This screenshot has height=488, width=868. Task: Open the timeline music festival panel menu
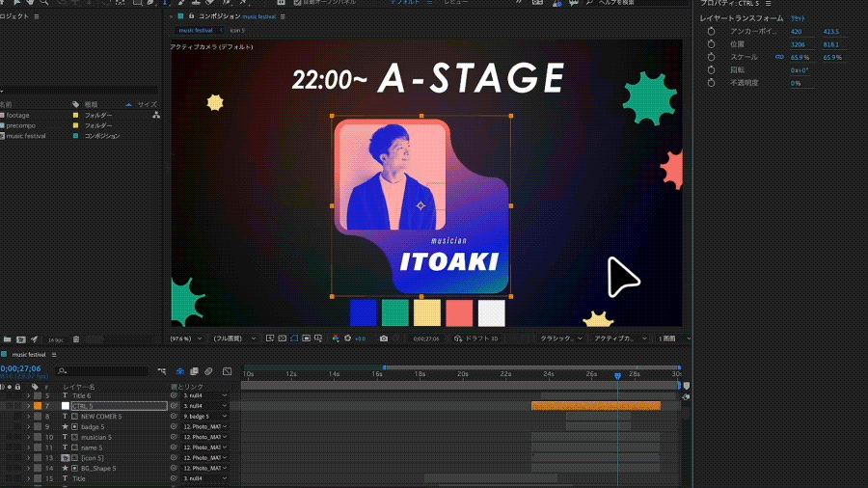[54, 355]
